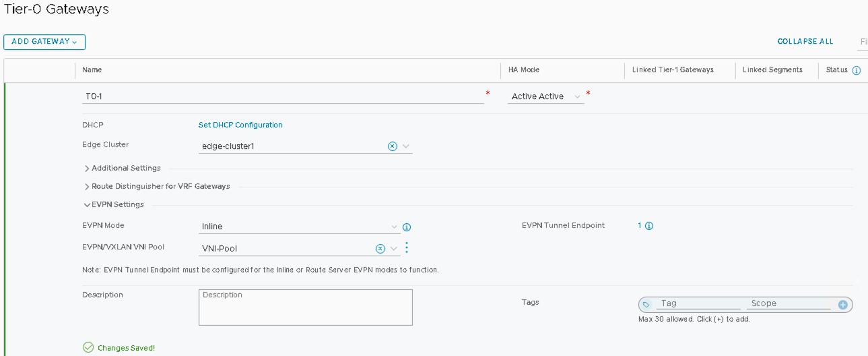Open the VNI Pool three-dot menu
This screenshot has width=868, height=356.
[407, 248]
